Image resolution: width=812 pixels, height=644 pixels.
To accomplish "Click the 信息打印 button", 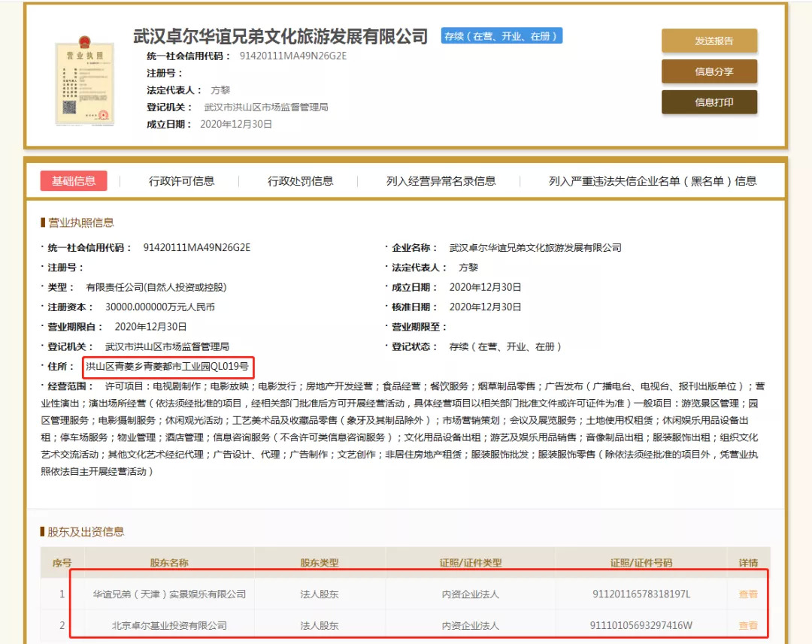I will (709, 102).
